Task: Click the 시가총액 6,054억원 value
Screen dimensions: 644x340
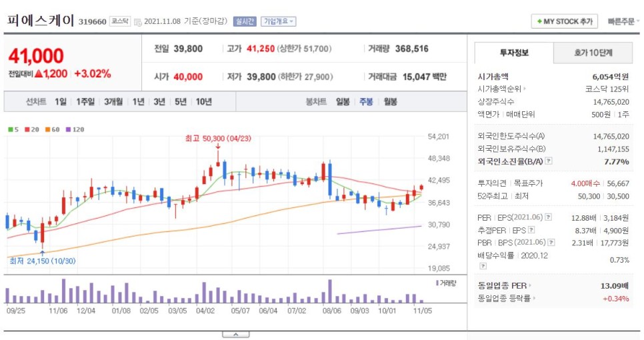Action: coord(610,77)
